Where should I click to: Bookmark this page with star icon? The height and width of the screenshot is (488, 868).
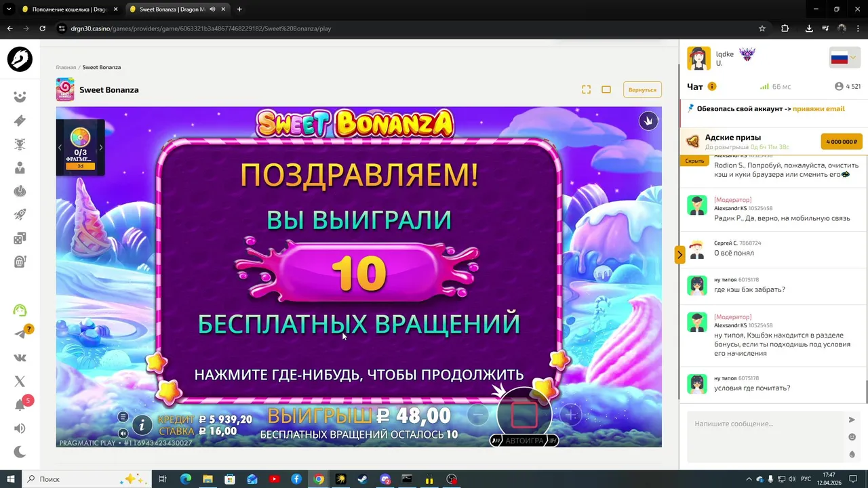tap(762, 28)
